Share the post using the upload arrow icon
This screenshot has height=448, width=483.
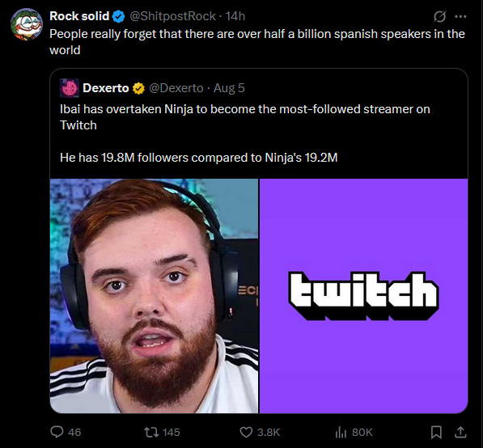[460, 432]
